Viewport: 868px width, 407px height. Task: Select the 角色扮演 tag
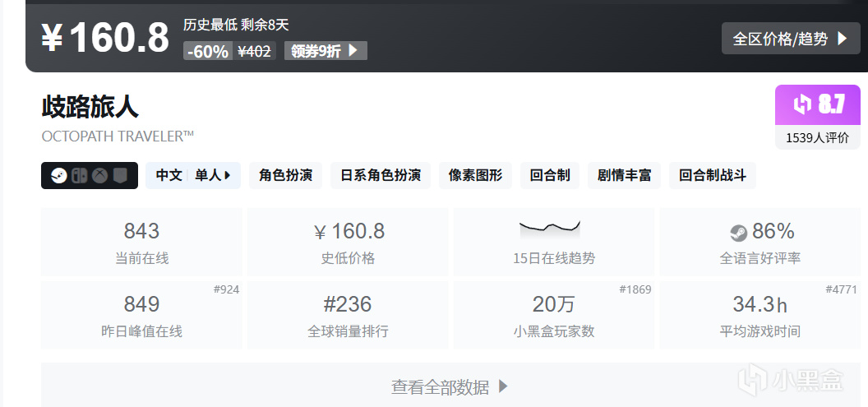pos(286,175)
